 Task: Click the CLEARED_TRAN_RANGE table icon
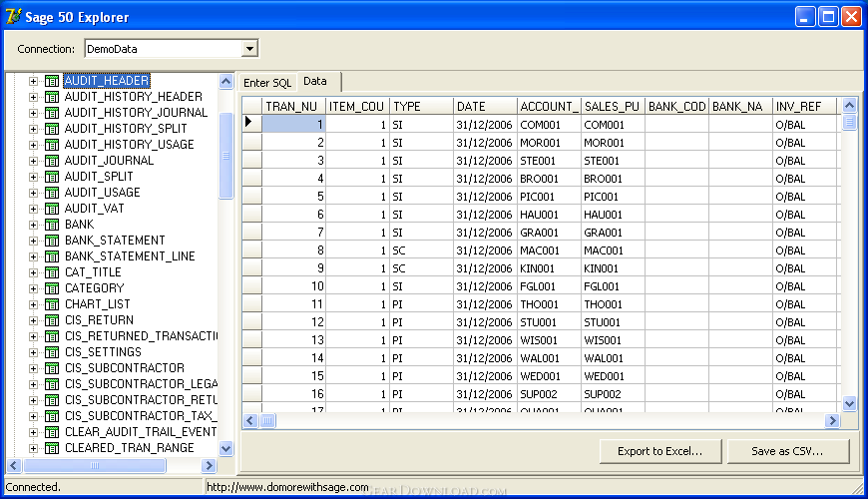click(52, 449)
